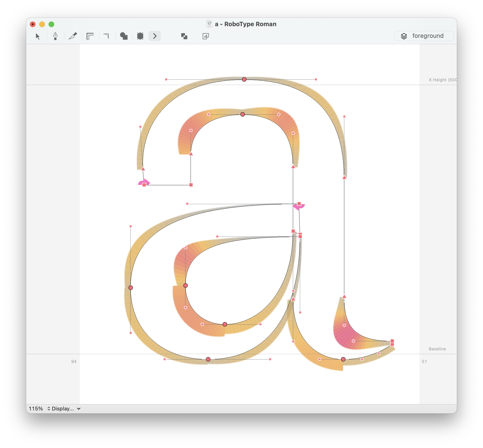Open the foreground layer dropdown
Viewport: 483px width, 448px height.
click(424, 36)
